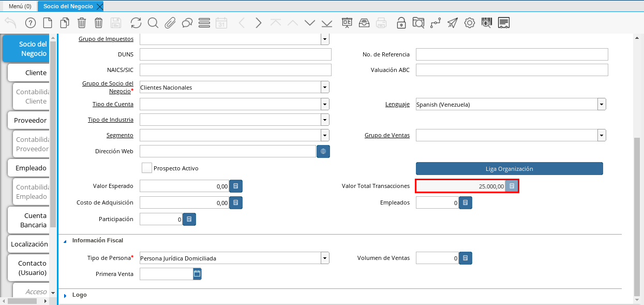
Task: Open the Primera Venta calendar picker
Action: point(197,274)
